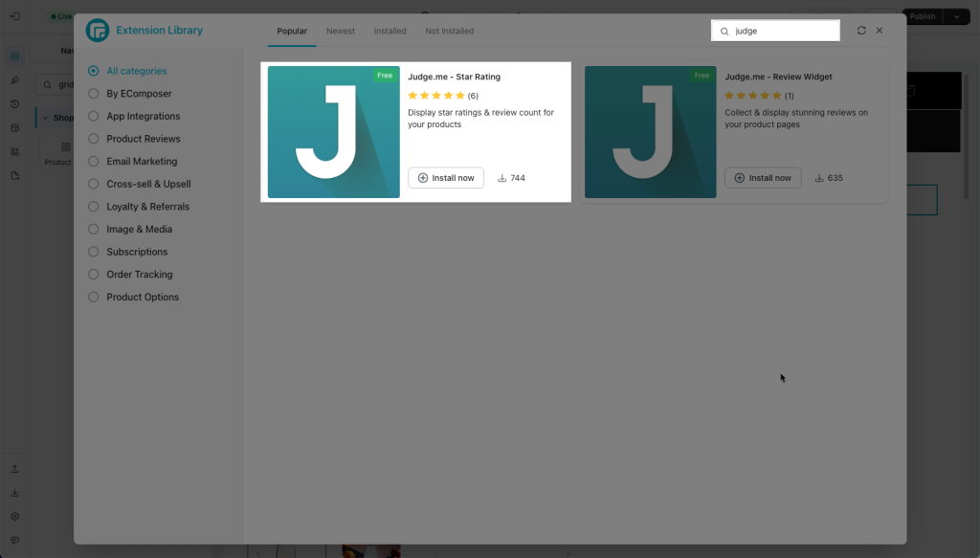Click the 744 downloads number

518,178
